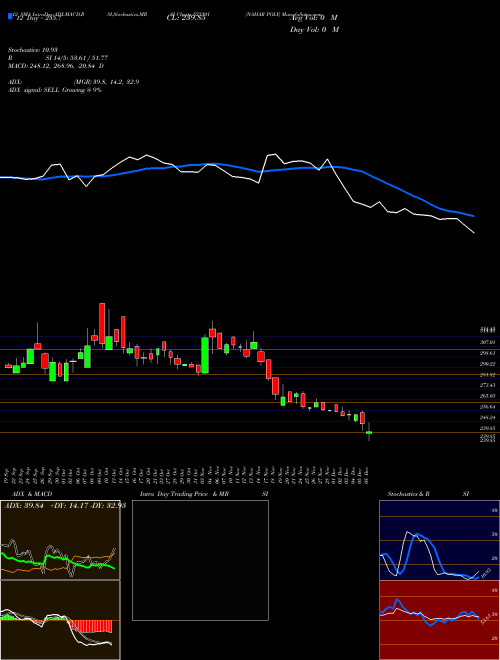The height and width of the screenshot is (660, 500).
Task: Open the blue Stochastics oscillator panel
Action: (x=439, y=540)
